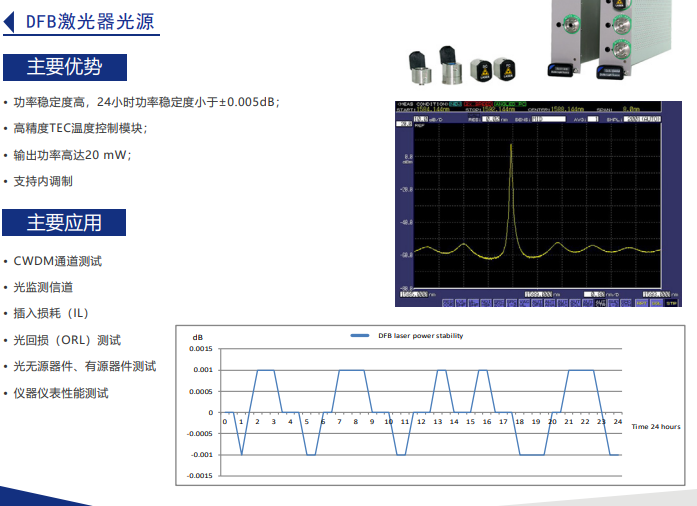The image size is (697, 506).
Task: Click the leftmost silver laser module photo
Action: click(417, 65)
